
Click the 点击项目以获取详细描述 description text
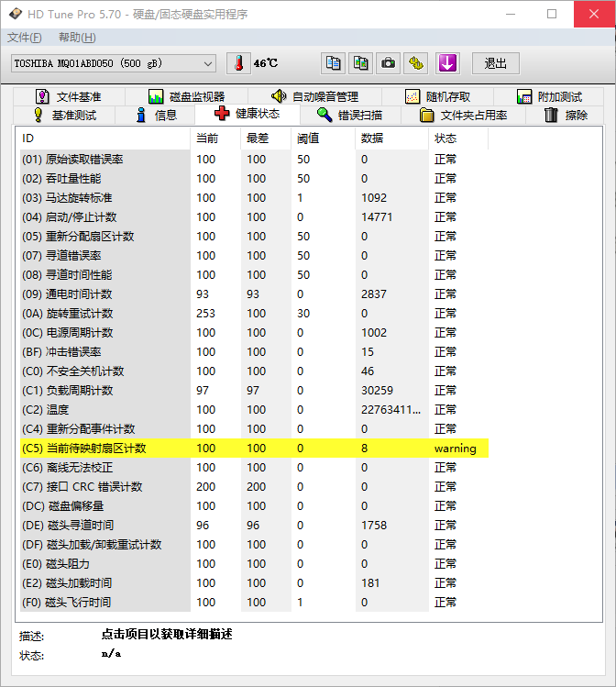(167, 635)
